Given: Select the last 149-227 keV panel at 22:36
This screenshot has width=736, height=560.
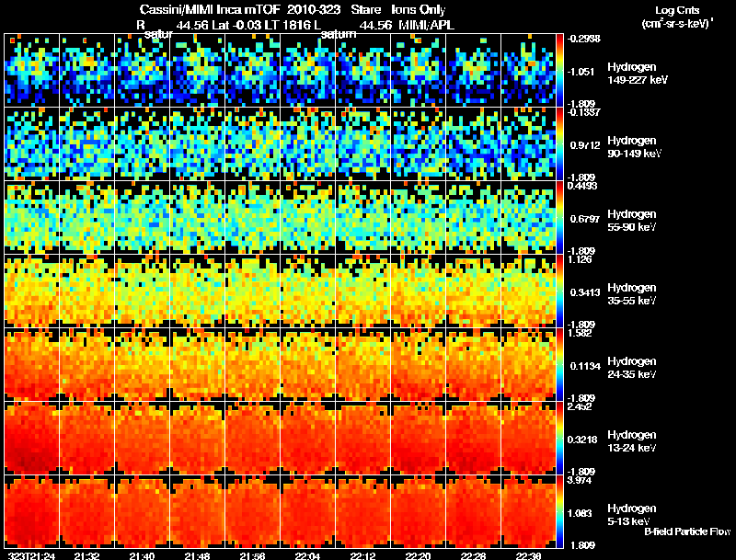Looking at the screenshot, I should 528,70.
